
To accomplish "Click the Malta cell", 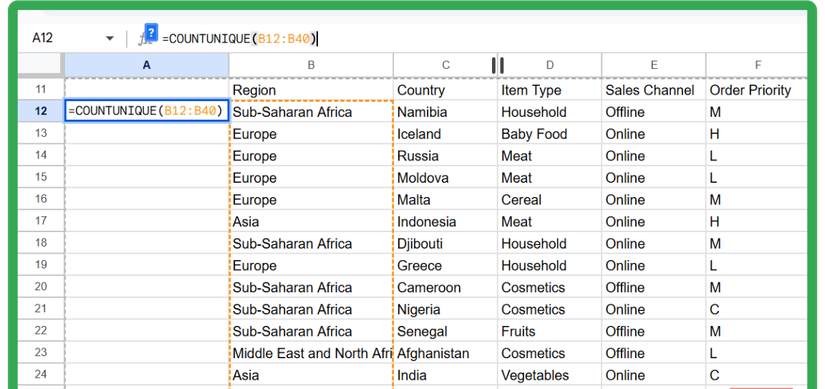I will tap(446, 200).
